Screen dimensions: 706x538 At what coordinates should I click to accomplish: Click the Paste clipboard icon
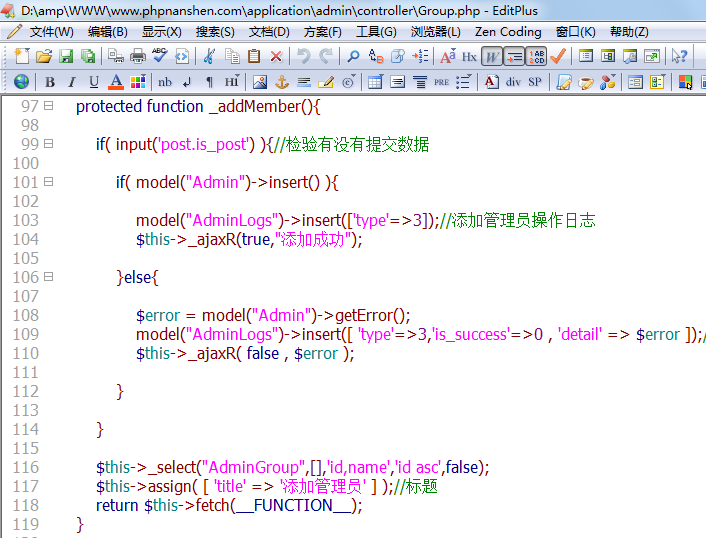(x=254, y=56)
